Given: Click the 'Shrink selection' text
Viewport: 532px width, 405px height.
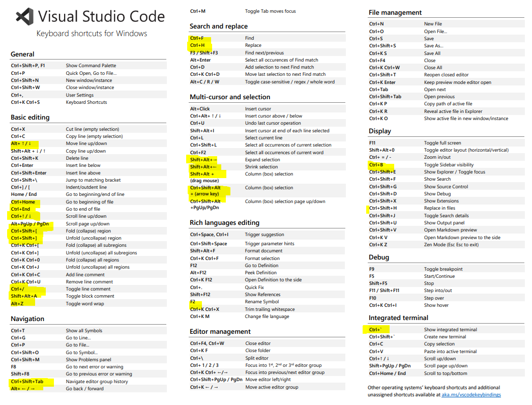Looking at the screenshot, I should (261, 167).
